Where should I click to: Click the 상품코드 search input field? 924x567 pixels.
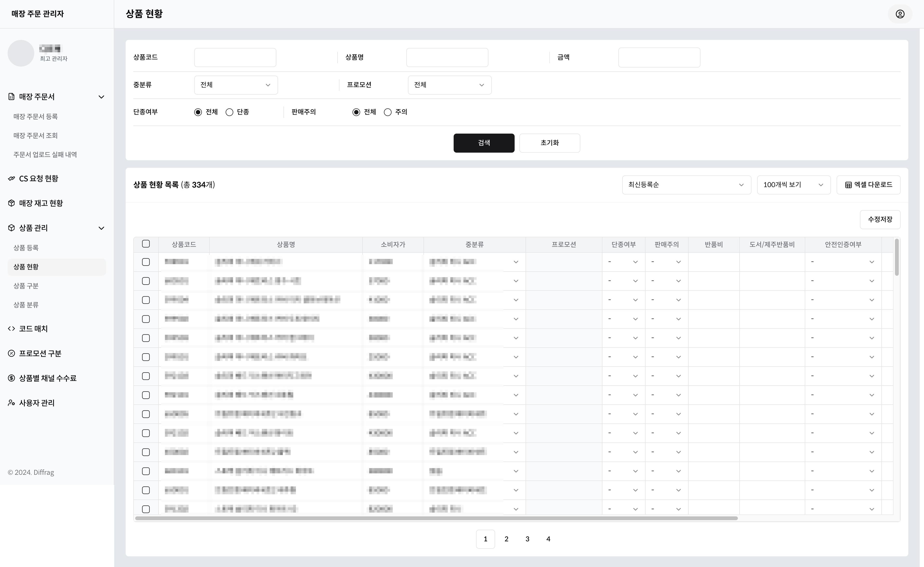pos(235,57)
